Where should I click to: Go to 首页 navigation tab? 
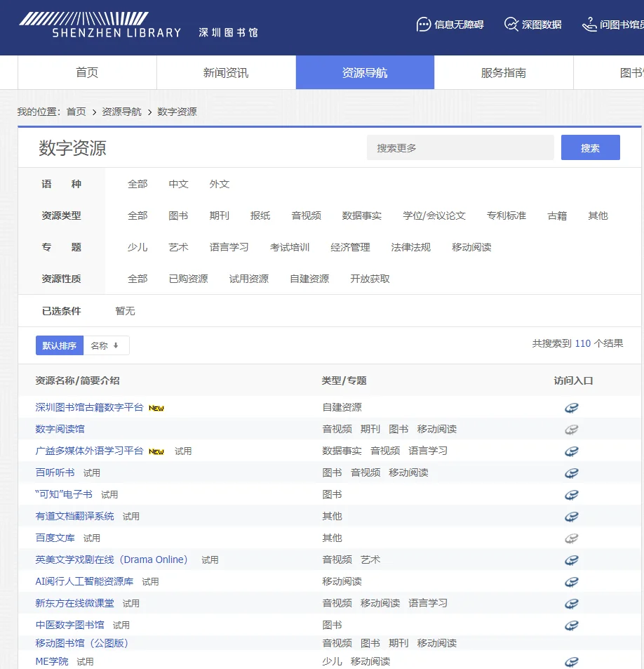[x=87, y=72]
